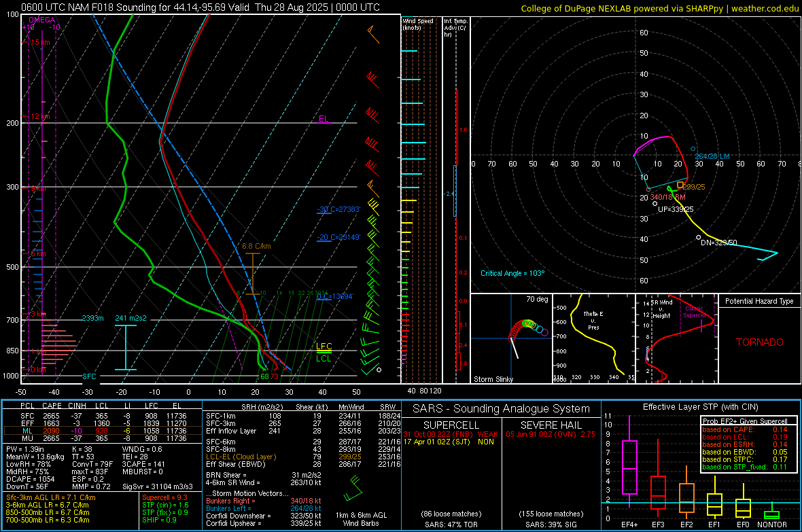Click the SARS: 47% TOR result
Image resolution: width=802 pixels, height=532 pixels.
click(x=451, y=525)
